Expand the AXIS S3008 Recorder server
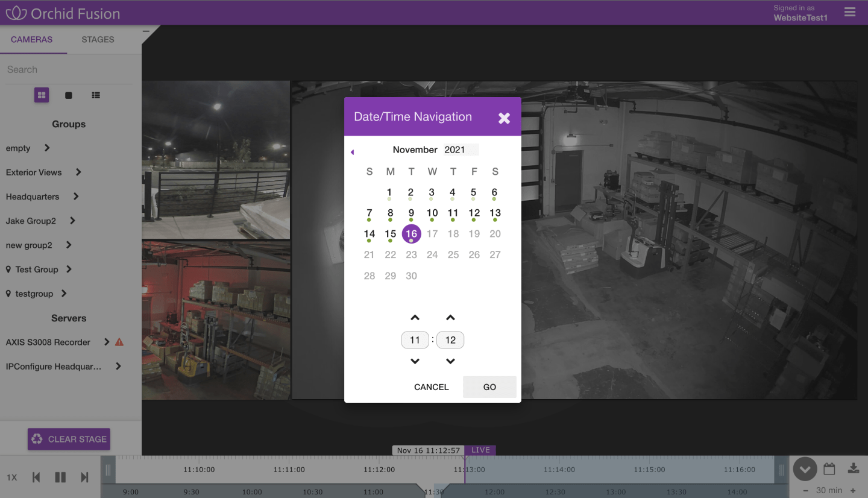The height and width of the screenshot is (498, 868). point(107,342)
